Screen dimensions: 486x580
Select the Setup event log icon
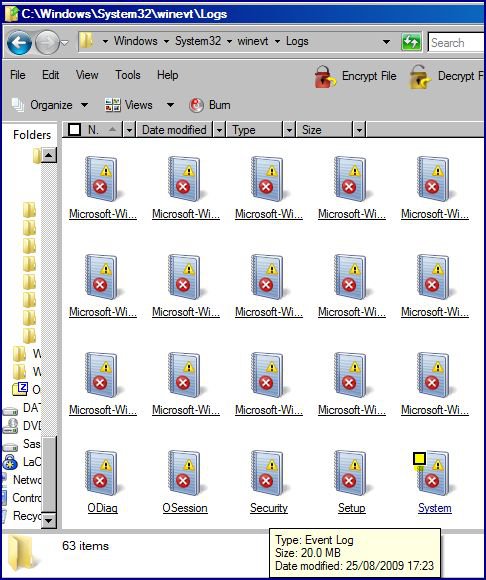point(350,473)
